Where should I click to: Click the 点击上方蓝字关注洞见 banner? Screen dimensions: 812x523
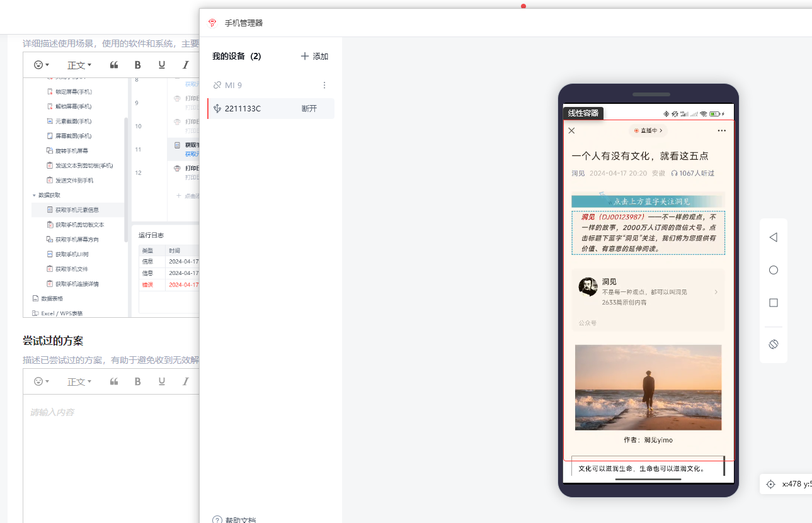click(x=648, y=201)
